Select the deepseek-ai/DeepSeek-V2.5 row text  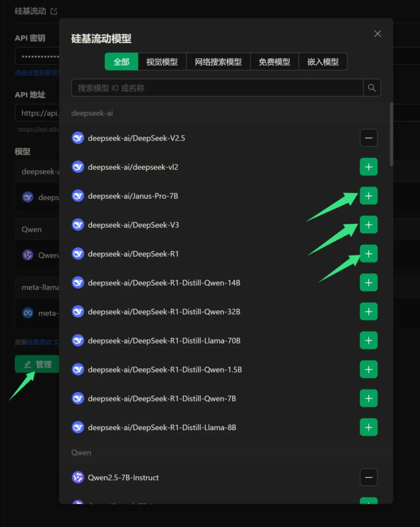coord(136,138)
